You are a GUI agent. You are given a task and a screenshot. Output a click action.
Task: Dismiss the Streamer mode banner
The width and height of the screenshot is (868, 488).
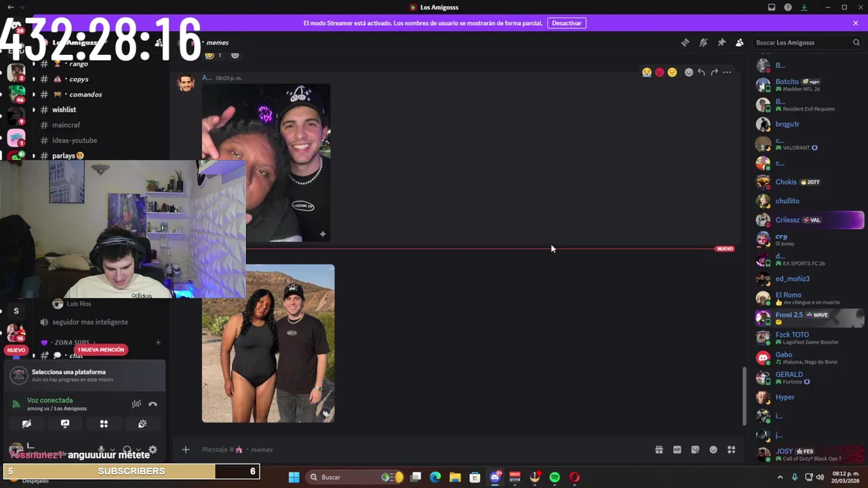856,23
